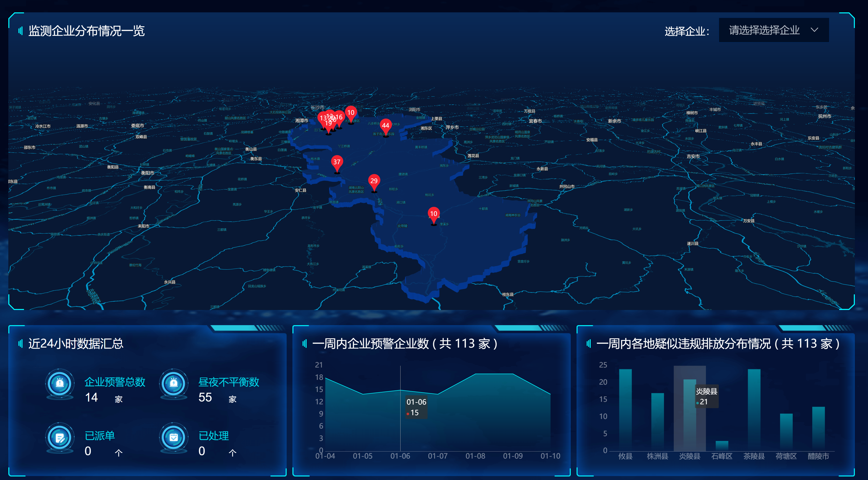
Task: Click the 吉安市 label on map
Action: [x=693, y=157]
